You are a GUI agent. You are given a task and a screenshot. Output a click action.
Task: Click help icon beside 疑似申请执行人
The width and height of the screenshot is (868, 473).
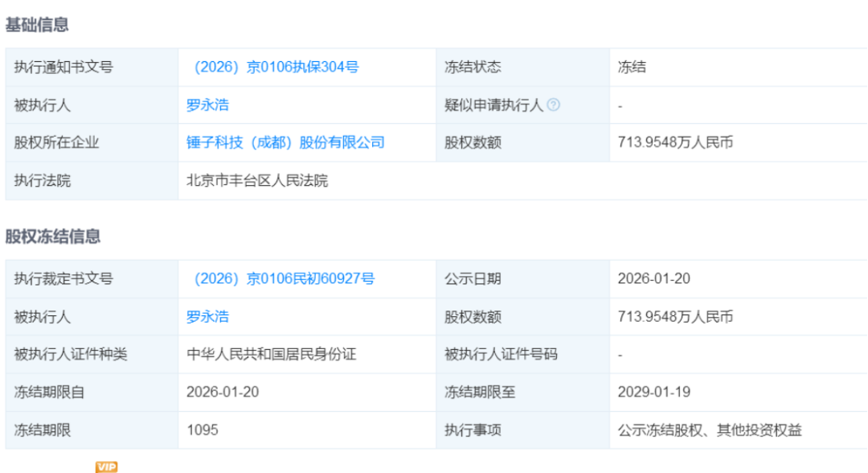[x=553, y=105]
